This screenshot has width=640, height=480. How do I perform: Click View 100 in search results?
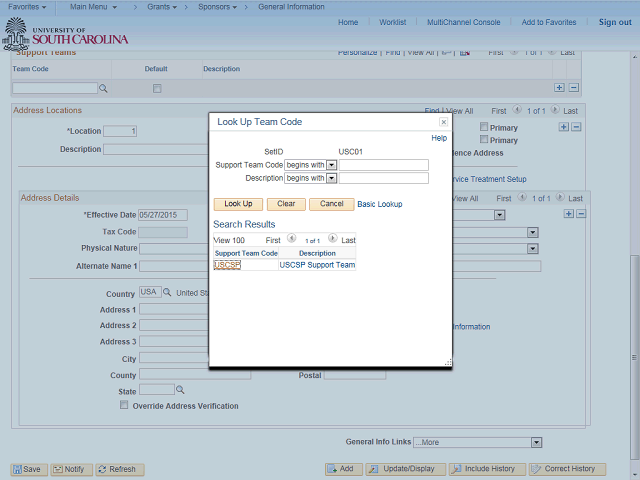click(229, 240)
